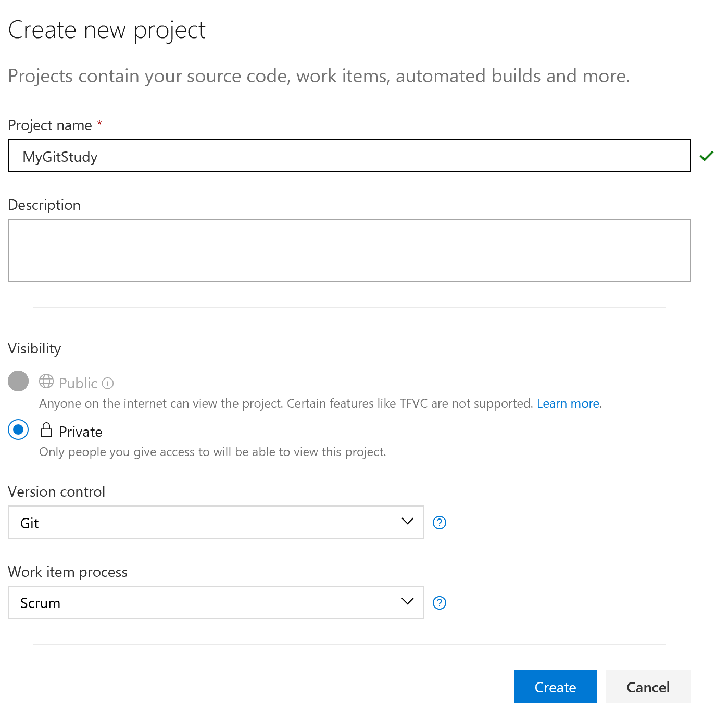The width and height of the screenshot is (728, 721).
Task: Click the question mark beside Git dropdown
Action: pyautogui.click(x=439, y=522)
